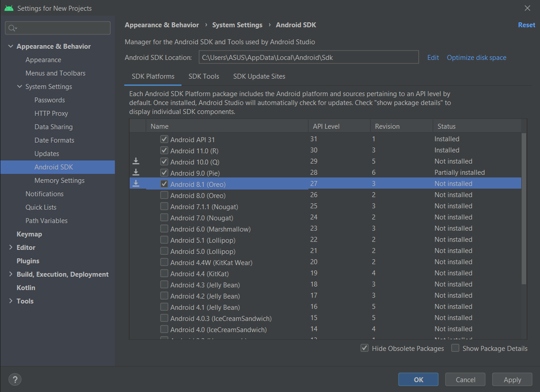Click the download icon beside Android 8.1 (Oreo)
Screen dimensions: 540x392
coord(136,183)
